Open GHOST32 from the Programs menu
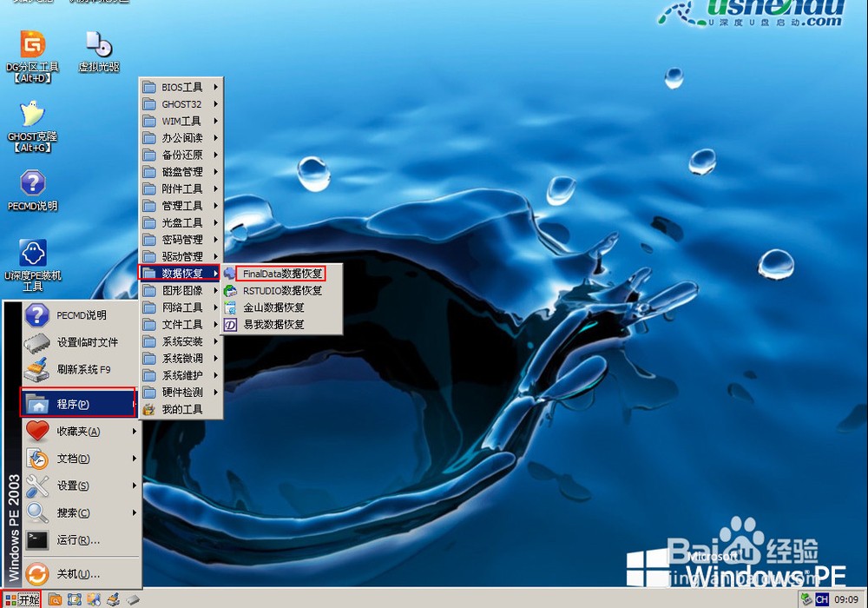Image resolution: width=868 pixels, height=608 pixels. 183,103
